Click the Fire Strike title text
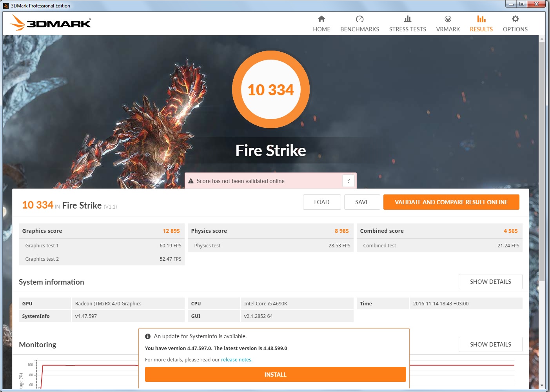 click(271, 151)
